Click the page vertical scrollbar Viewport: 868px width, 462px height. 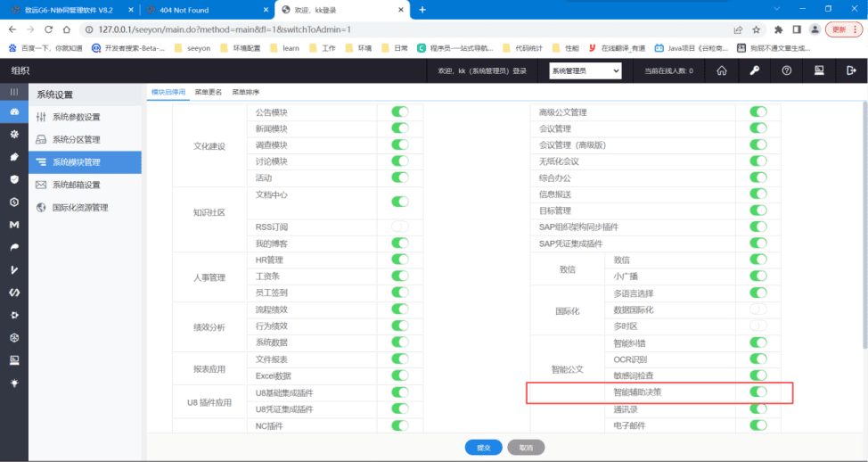tap(864, 225)
